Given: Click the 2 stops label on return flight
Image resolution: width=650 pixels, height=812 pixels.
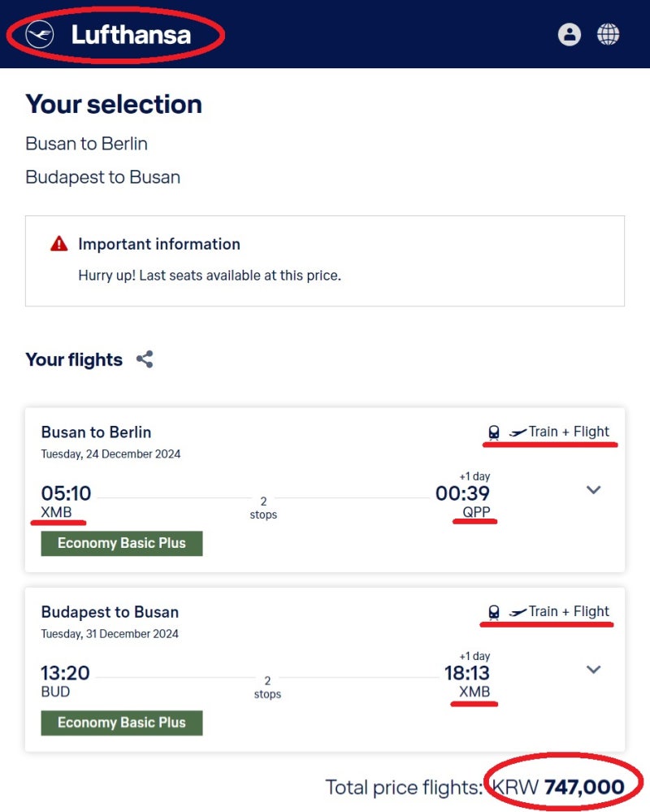Looking at the screenshot, I should click(x=267, y=687).
